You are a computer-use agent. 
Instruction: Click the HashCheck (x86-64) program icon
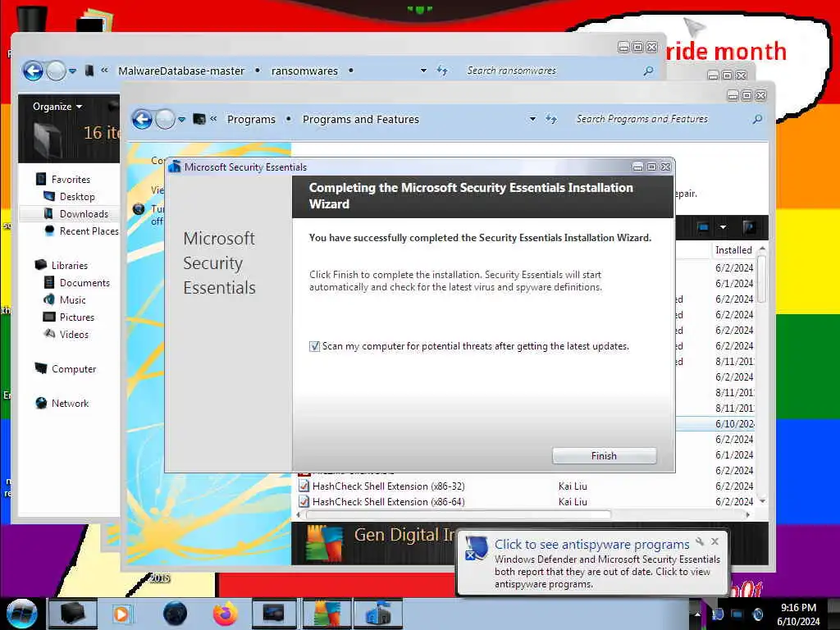[304, 502]
